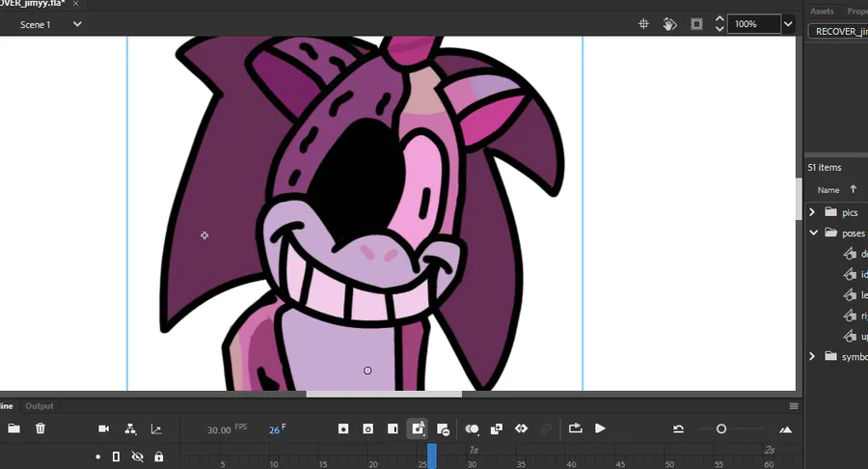Click the vertical stage scrollbar thumb

tap(799, 200)
